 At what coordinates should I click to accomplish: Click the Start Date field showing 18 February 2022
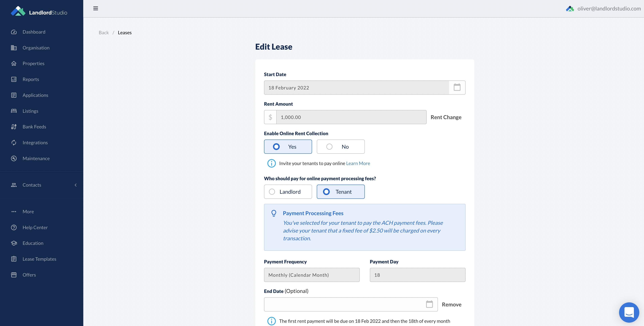coord(356,87)
